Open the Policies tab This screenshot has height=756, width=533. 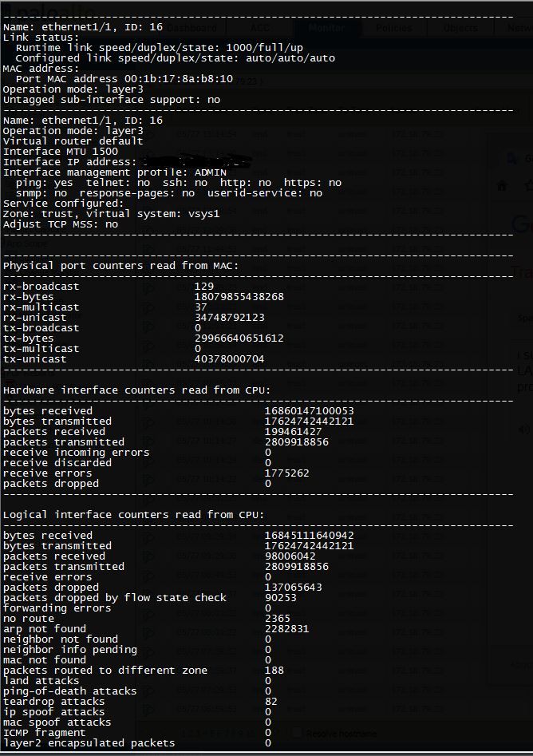click(394, 28)
